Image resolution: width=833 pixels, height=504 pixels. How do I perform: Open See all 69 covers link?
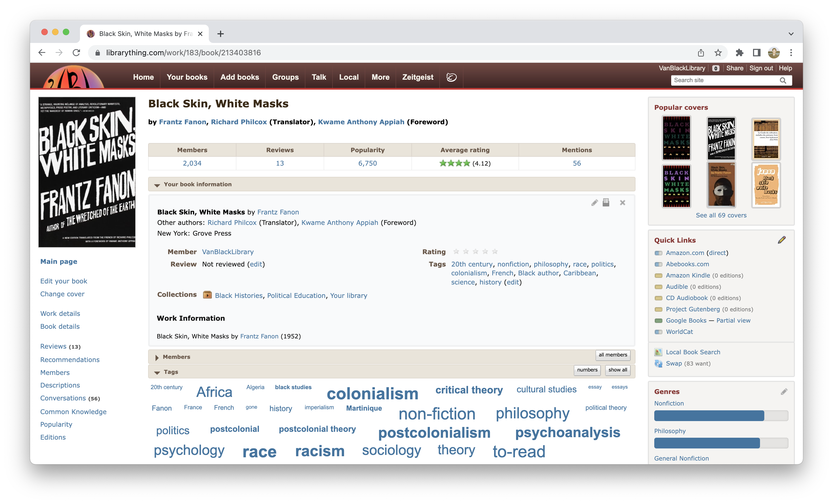pyautogui.click(x=721, y=215)
